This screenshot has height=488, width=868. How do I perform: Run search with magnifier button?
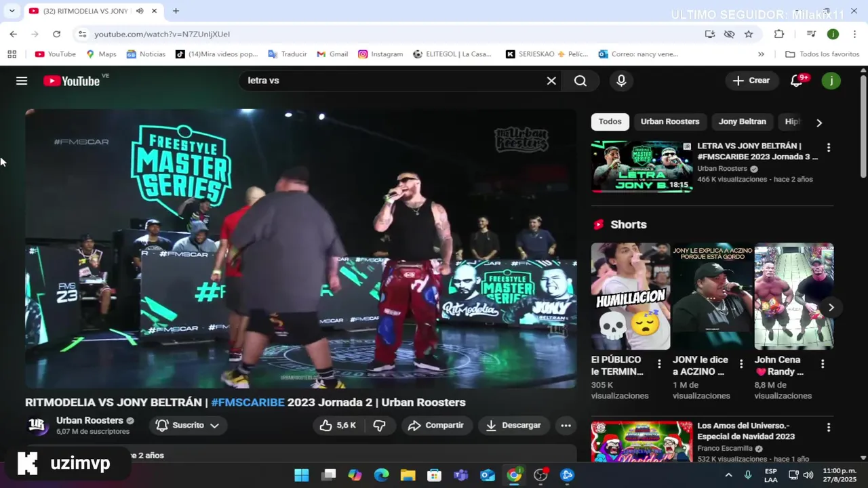click(580, 81)
